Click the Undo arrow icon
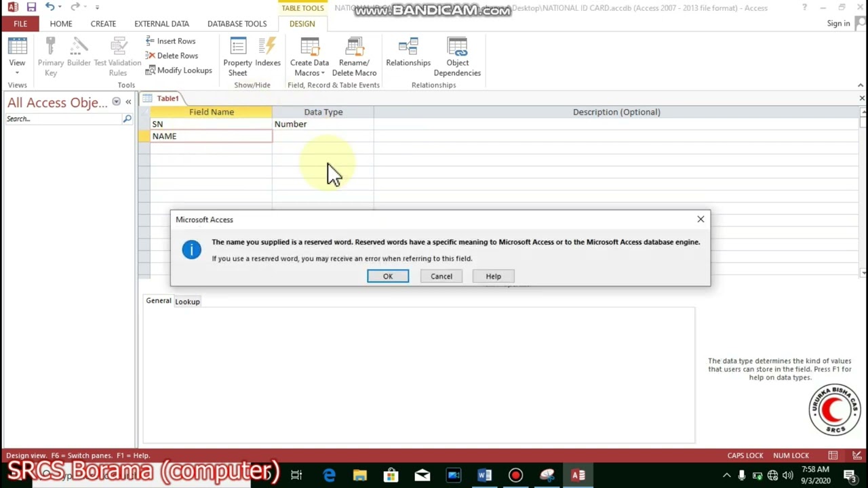Screen dimensions: 868x488 click(x=50, y=7)
